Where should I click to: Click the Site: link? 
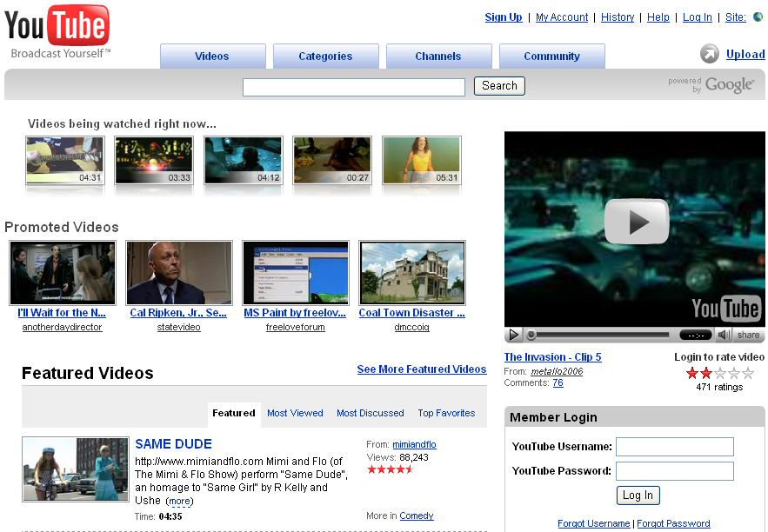(735, 17)
